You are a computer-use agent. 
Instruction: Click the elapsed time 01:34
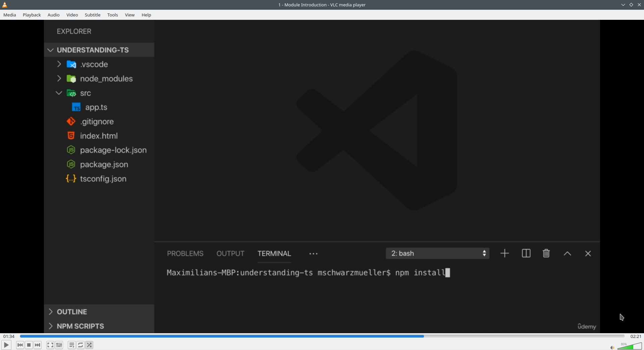tap(9, 336)
